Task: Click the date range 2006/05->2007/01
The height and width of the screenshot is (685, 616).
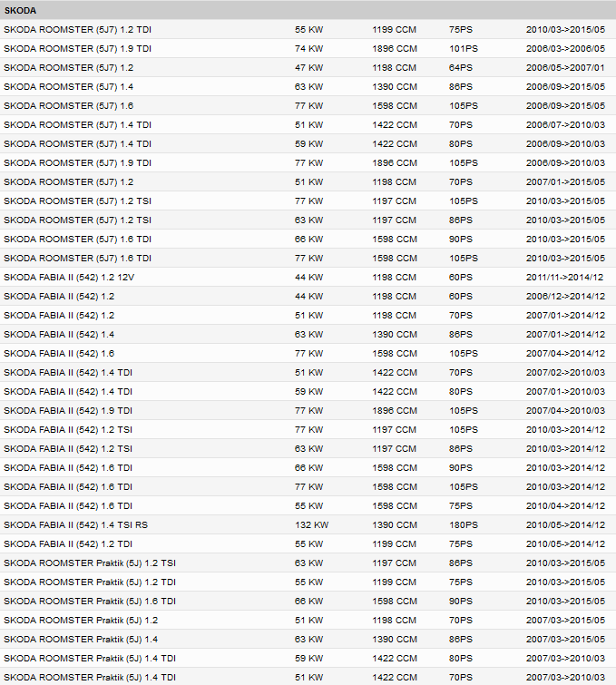Action: tap(565, 68)
